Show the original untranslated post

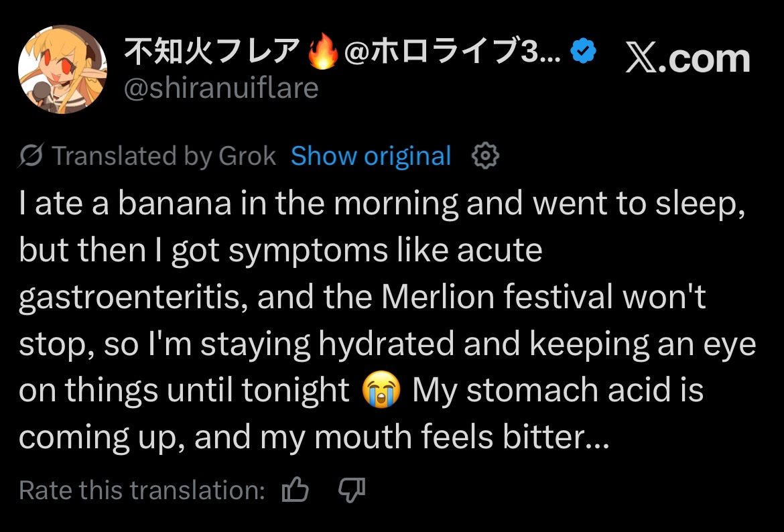coord(371,156)
